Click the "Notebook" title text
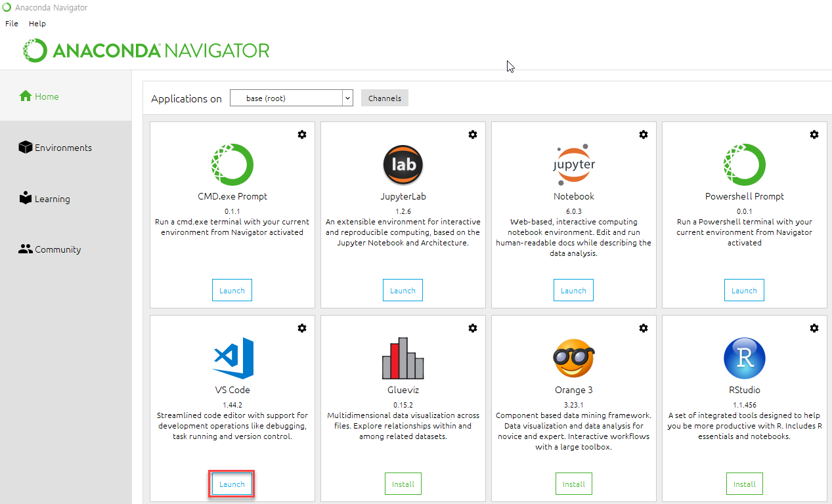Viewport: 832px width, 504px height. (x=574, y=196)
